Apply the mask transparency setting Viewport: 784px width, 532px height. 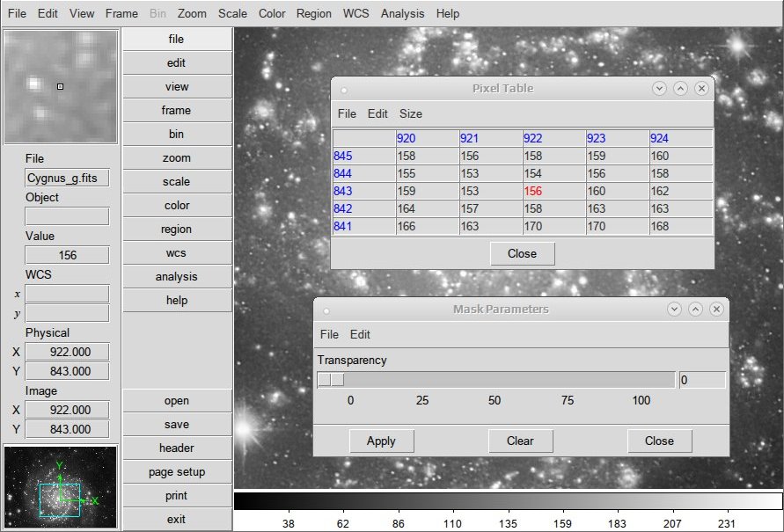point(382,441)
